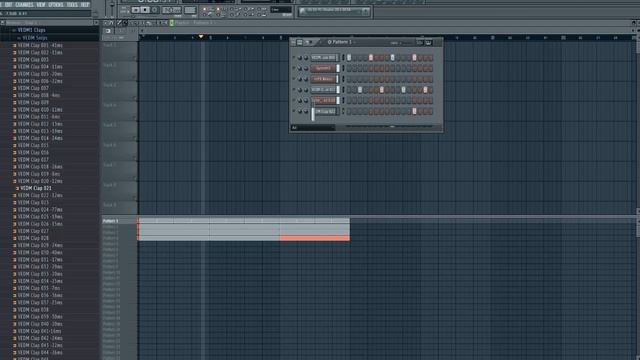
Task: Open the VIEW menu
Action: tap(41, 5)
